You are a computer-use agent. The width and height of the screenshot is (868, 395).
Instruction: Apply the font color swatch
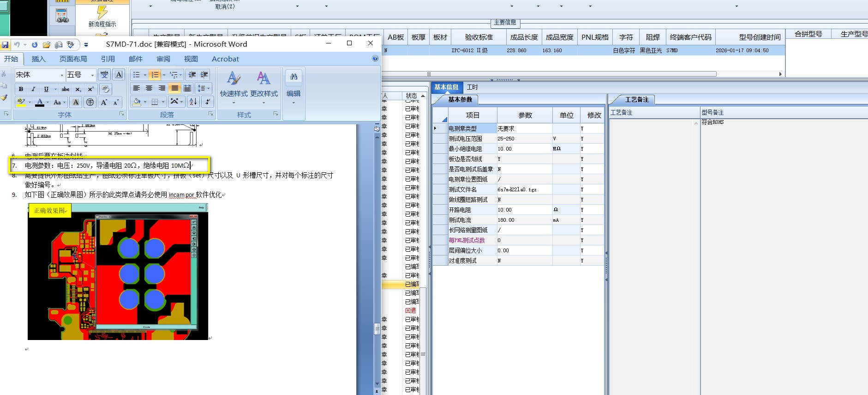pyautogui.click(x=40, y=102)
